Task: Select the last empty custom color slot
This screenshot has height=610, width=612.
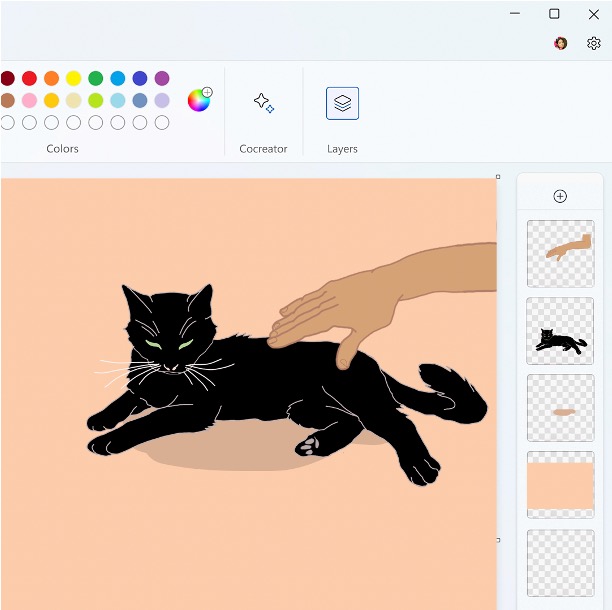Action: 162,123
